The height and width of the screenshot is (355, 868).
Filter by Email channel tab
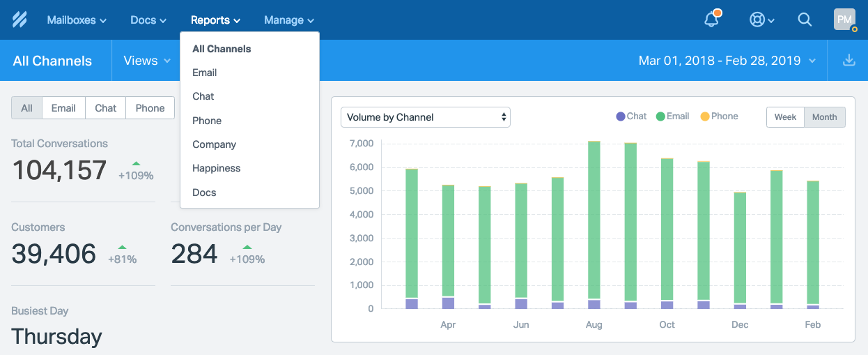tap(63, 108)
